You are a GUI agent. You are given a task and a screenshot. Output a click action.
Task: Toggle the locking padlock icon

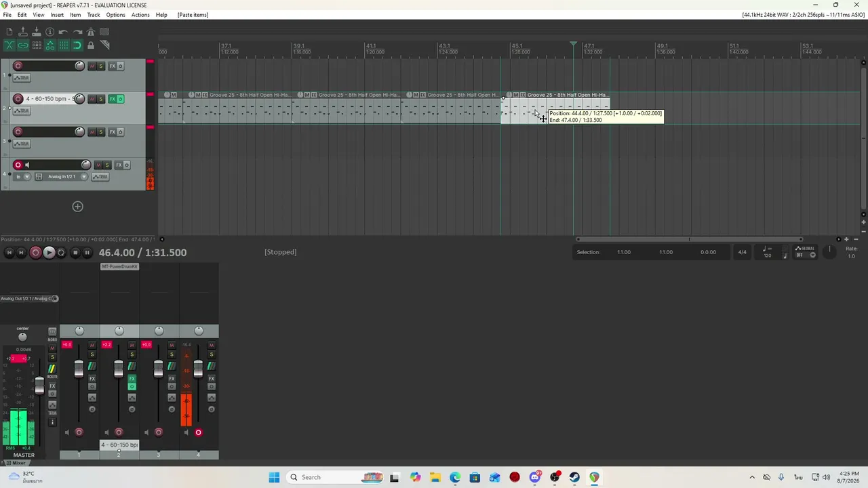click(x=91, y=45)
